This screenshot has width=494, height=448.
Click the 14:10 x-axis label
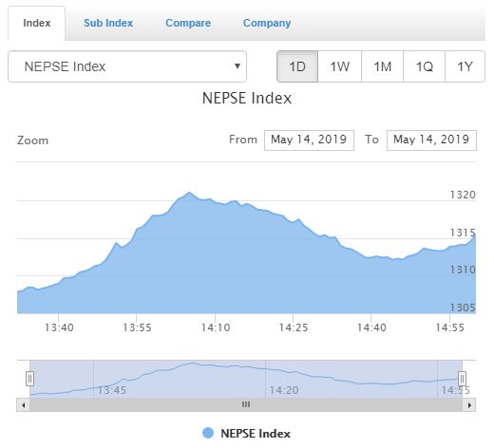(x=216, y=327)
